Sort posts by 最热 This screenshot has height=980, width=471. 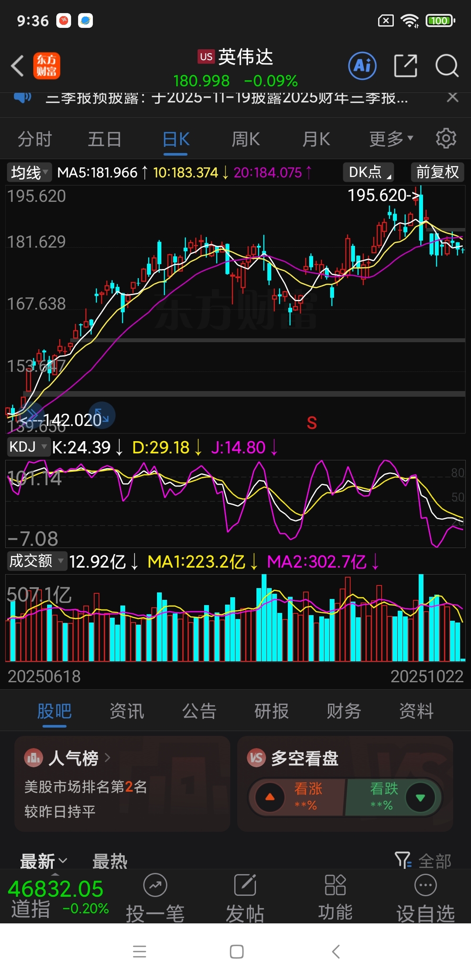[x=110, y=861]
